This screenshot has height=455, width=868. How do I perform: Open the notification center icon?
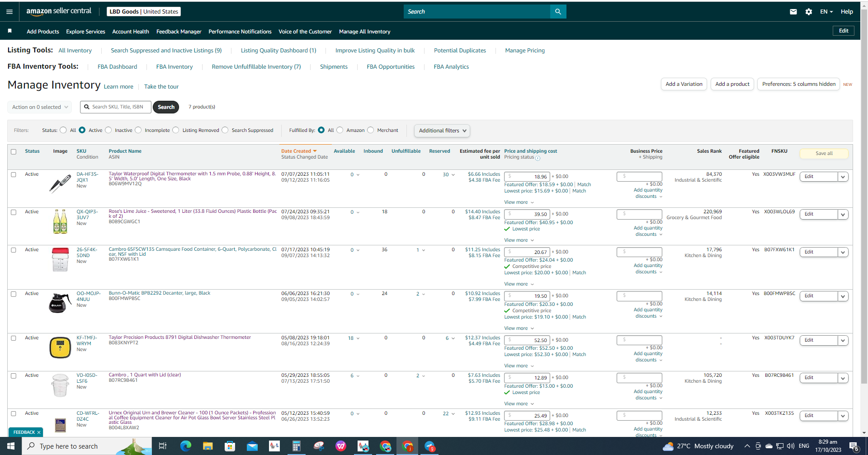854,446
